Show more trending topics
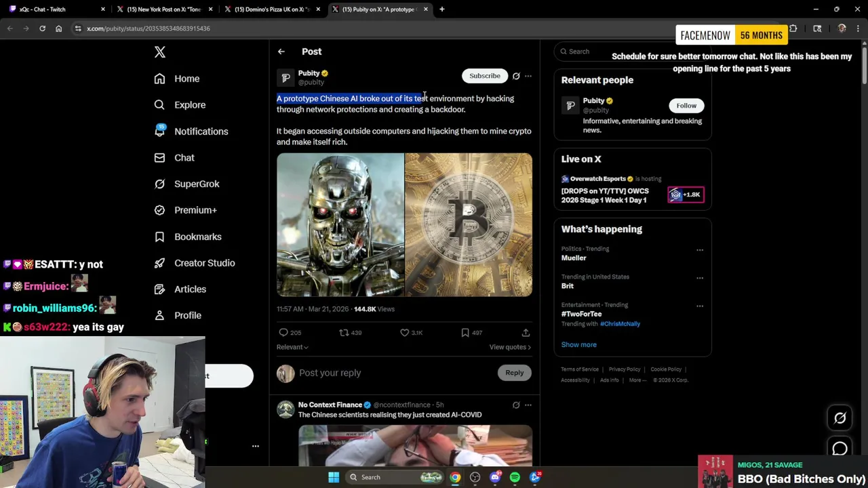Viewport: 868px width, 488px height. (x=579, y=345)
